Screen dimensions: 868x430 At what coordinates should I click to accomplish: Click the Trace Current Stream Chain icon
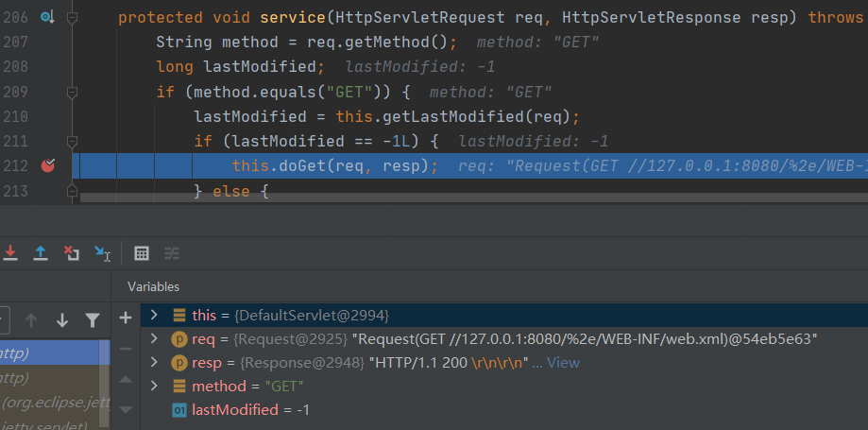[x=172, y=253]
